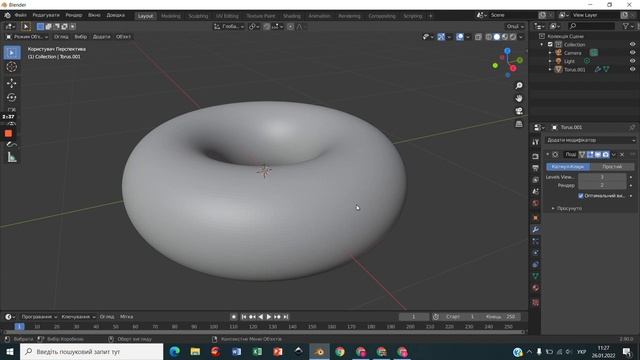The height and width of the screenshot is (360, 640).
Task: Click the navigation gizmo Z axis
Action: (x=507, y=51)
